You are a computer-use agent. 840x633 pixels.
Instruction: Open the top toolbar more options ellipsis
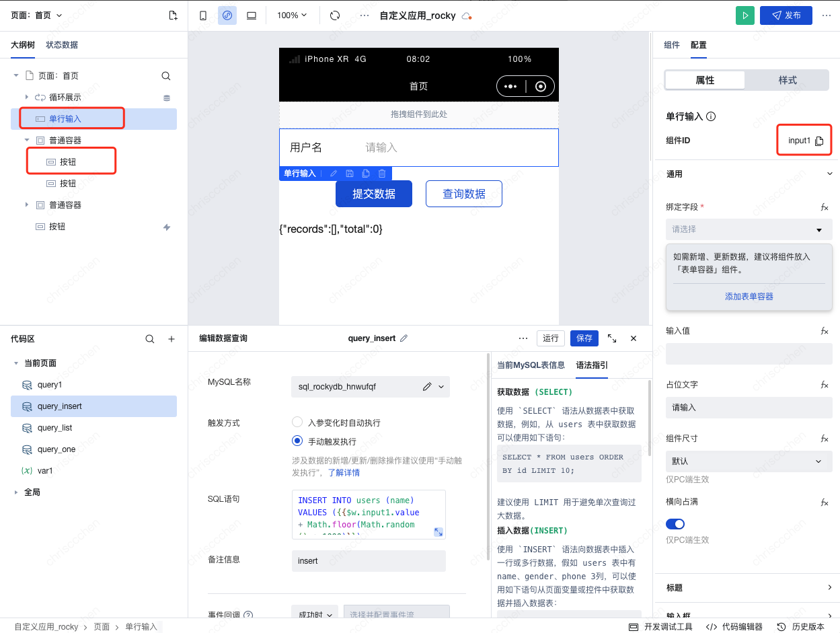pos(365,15)
